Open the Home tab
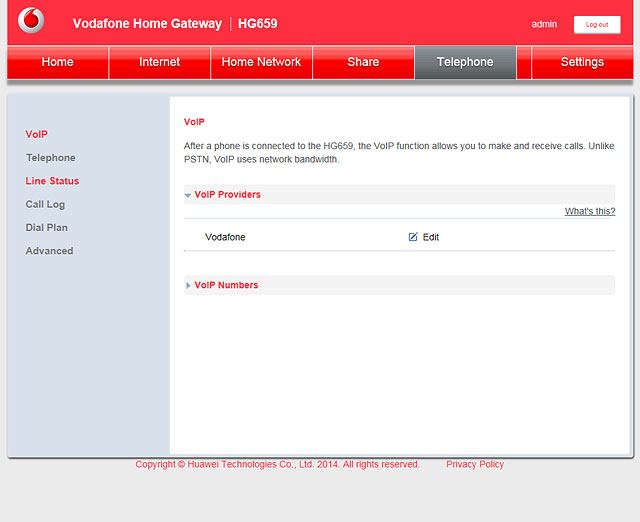The width and height of the screenshot is (640, 522). tap(58, 62)
